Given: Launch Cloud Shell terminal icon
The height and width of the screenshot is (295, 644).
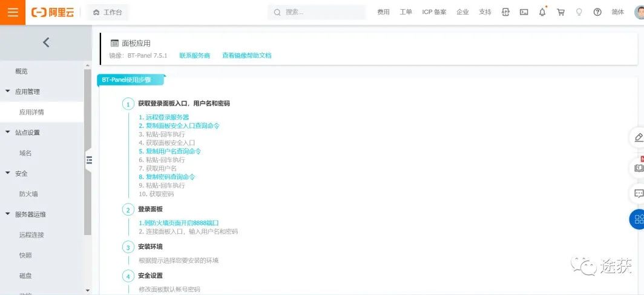Looking at the screenshot, I should pyautogui.click(x=524, y=12).
